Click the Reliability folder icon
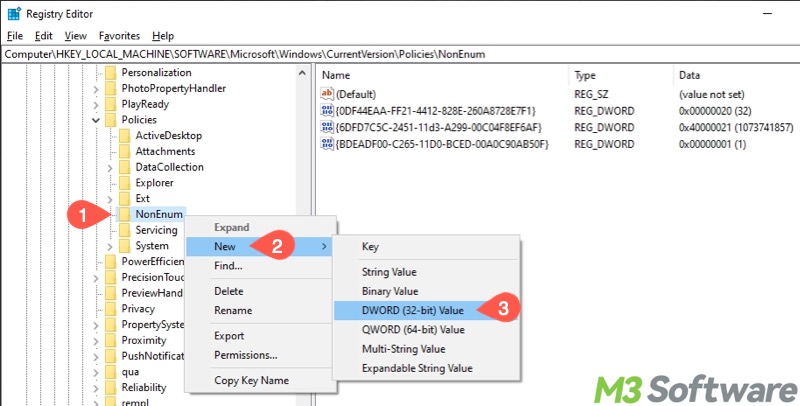The width and height of the screenshot is (800, 406). pos(111,388)
